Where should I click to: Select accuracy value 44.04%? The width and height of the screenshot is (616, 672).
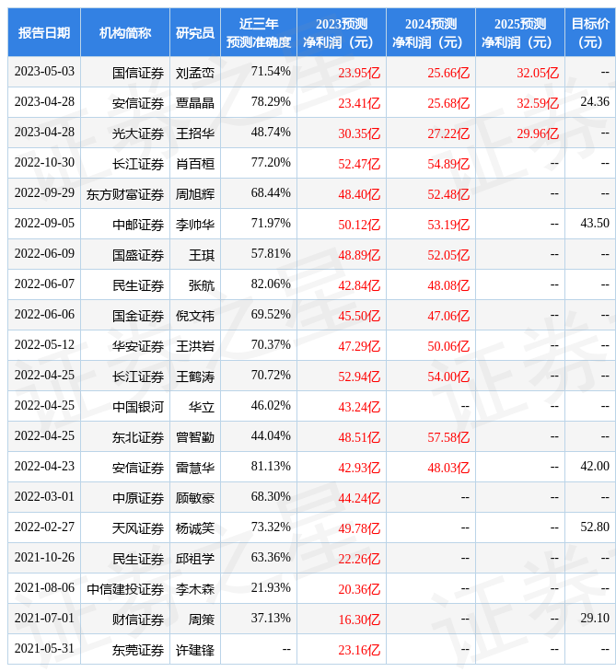click(271, 436)
